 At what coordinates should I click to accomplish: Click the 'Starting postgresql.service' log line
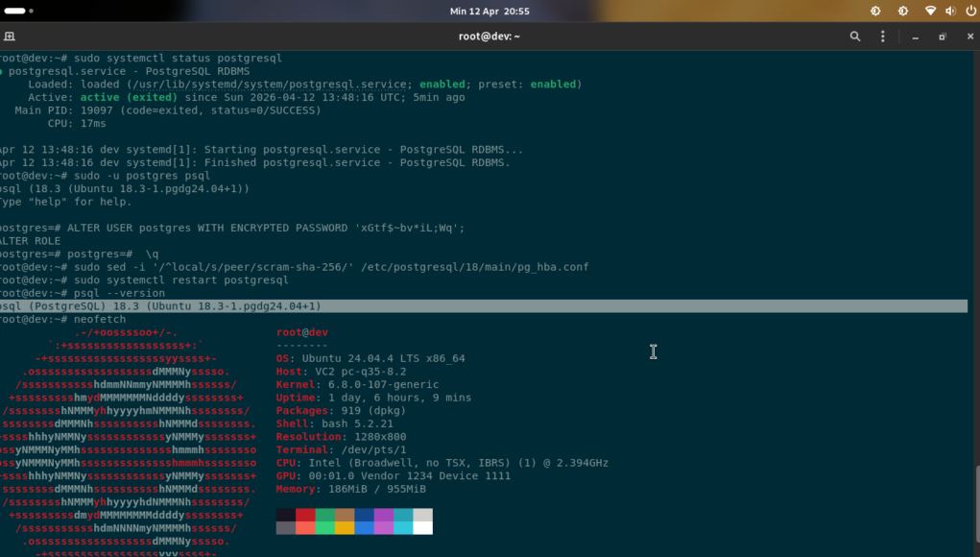click(261, 150)
